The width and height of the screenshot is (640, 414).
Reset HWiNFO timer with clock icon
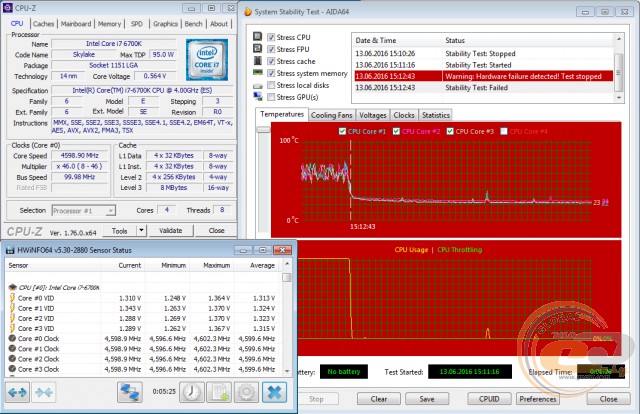pos(192,393)
